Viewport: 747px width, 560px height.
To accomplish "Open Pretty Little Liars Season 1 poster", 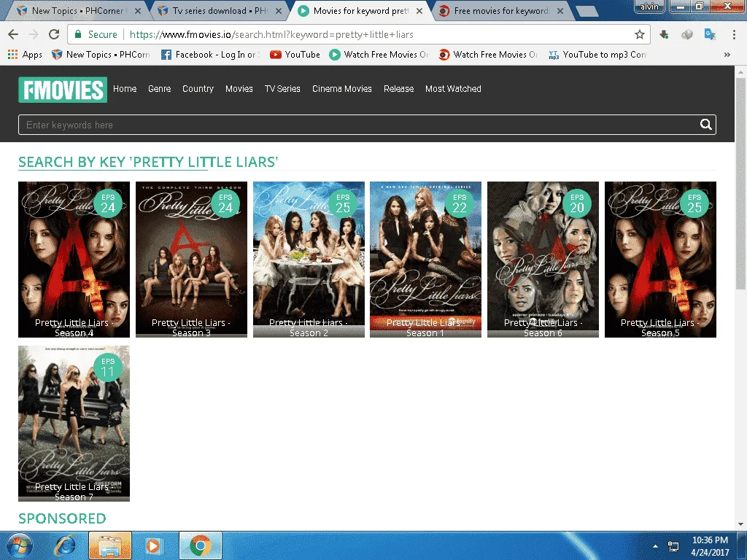I will [x=425, y=260].
